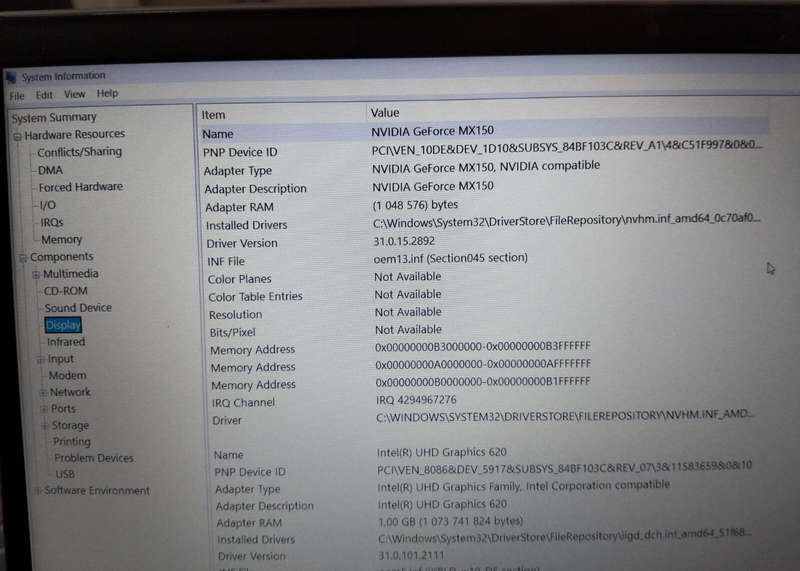Open the View menu
The height and width of the screenshot is (571, 800).
74,94
